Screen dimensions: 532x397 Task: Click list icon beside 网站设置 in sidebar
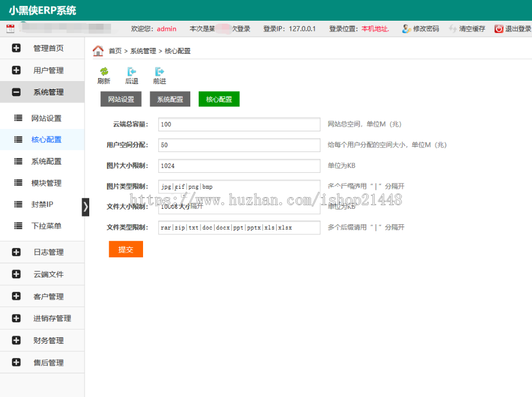point(18,118)
